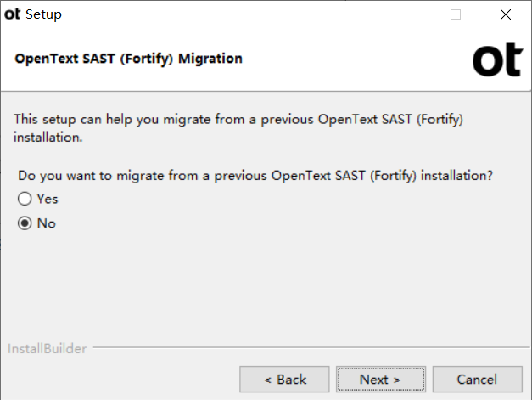Continue setup with the Next button
The width and height of the screenshot is (532, 400).
pyautogui.click(x=381, y=380)
